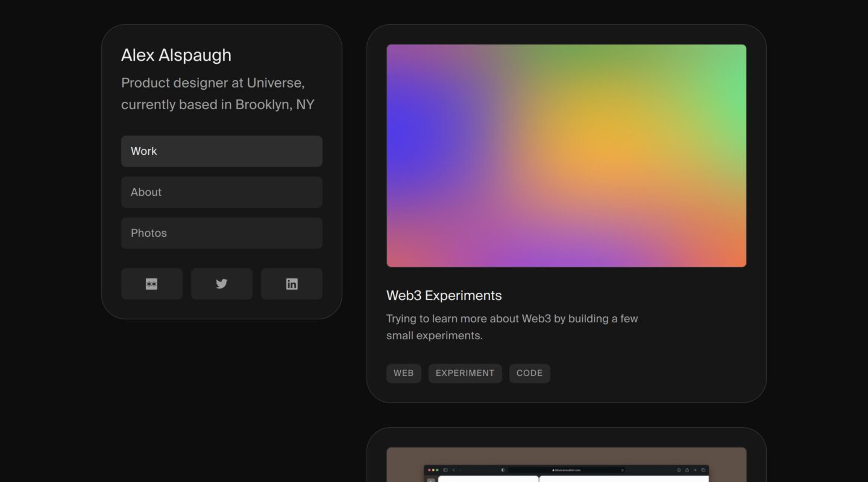Screen dimensions: 868x482
Task: Click share icon in browser mockup screenshot
Action: click(x=687, y=470)
